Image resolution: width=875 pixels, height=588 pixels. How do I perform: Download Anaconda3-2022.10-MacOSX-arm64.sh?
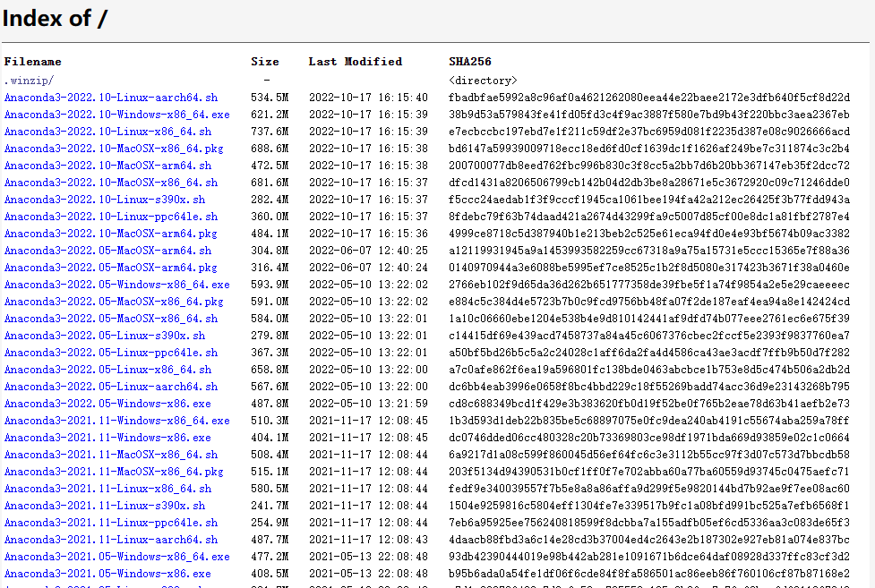click(x=107, y=166)
